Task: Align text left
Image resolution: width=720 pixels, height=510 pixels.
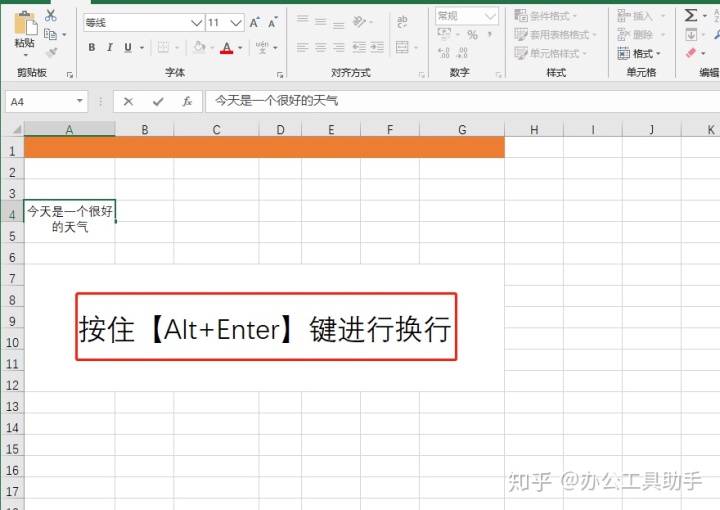Action: click(x=302, y=47)
